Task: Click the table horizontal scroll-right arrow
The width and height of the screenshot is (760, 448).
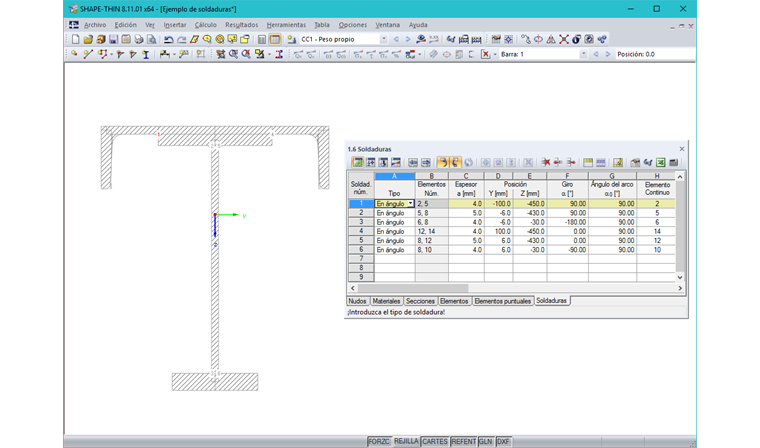Action: click(680, 288)
